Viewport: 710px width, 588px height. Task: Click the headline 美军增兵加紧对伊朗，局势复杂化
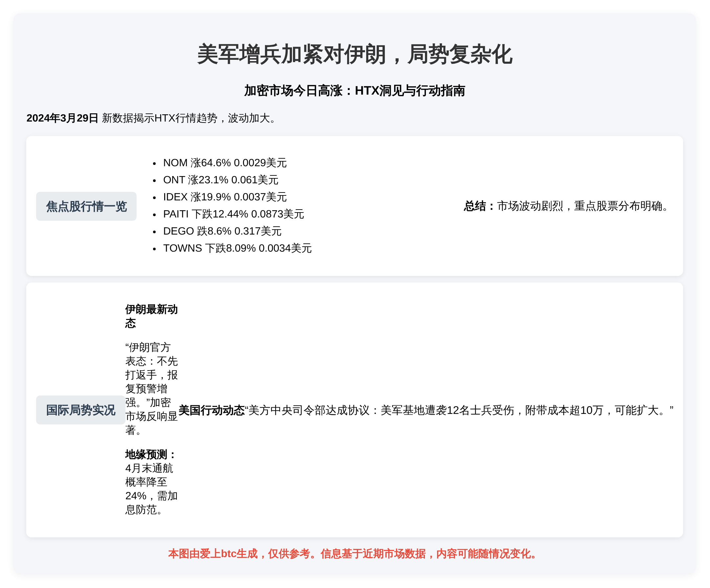(x=355, y=55)
